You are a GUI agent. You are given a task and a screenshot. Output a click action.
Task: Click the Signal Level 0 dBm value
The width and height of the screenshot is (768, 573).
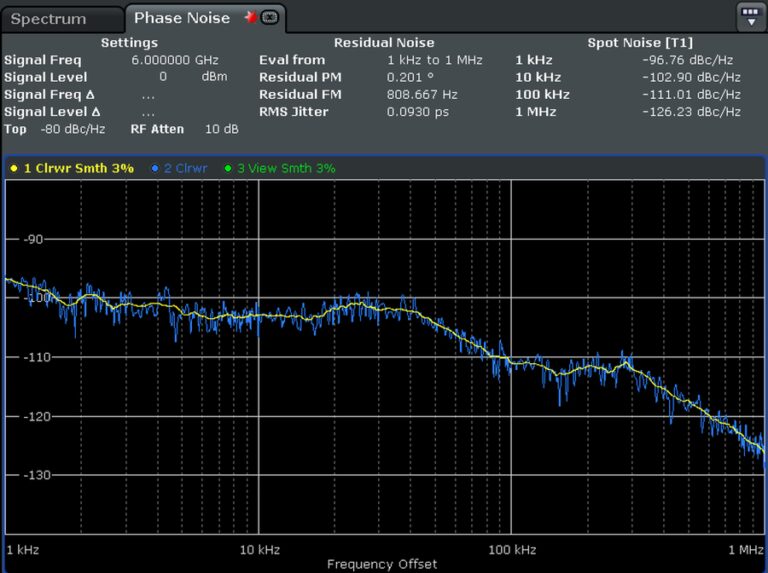click(162, 77)
